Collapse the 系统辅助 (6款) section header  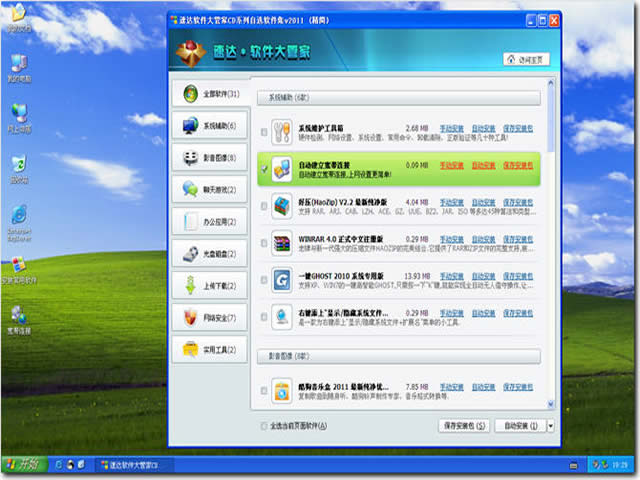coord(399,98)
